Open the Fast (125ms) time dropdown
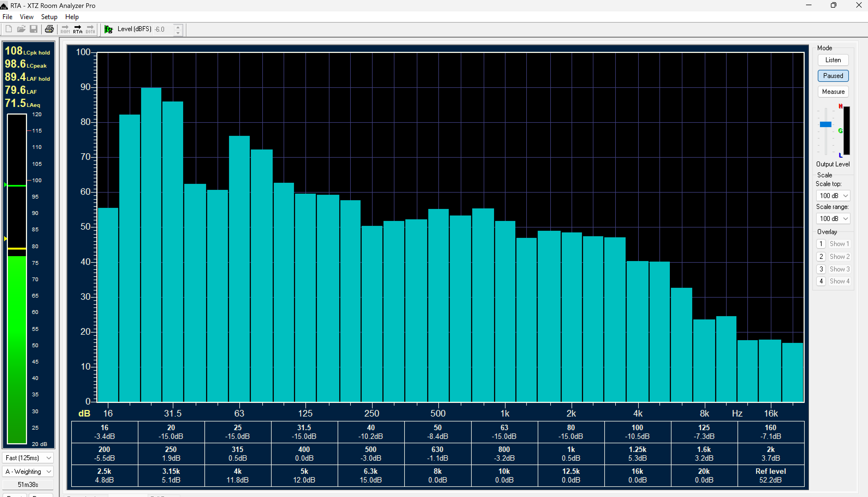This screenshot has height=497, width=868. point(28,458)
